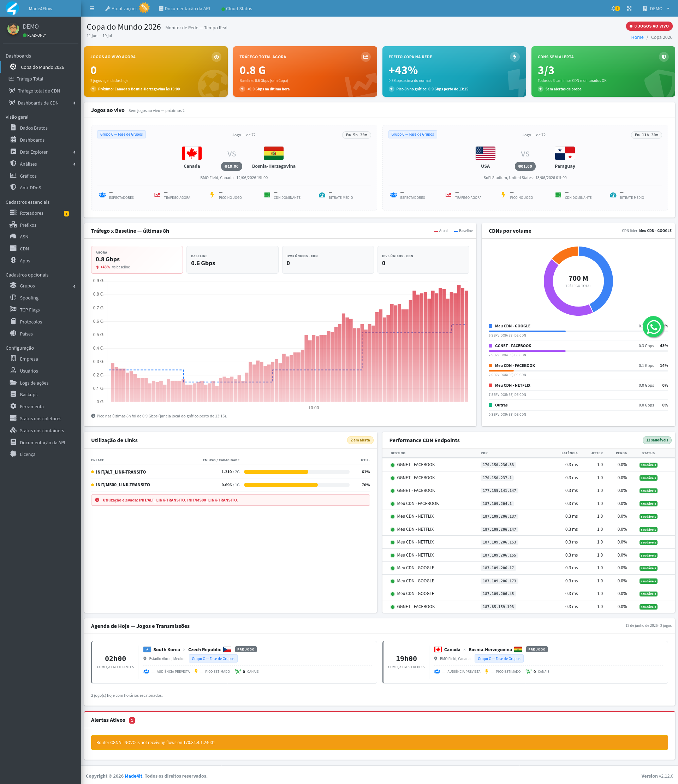Click the Licença certificate icon
The height and width of the screenshot is (784, 678).
(x=13, y=454)
